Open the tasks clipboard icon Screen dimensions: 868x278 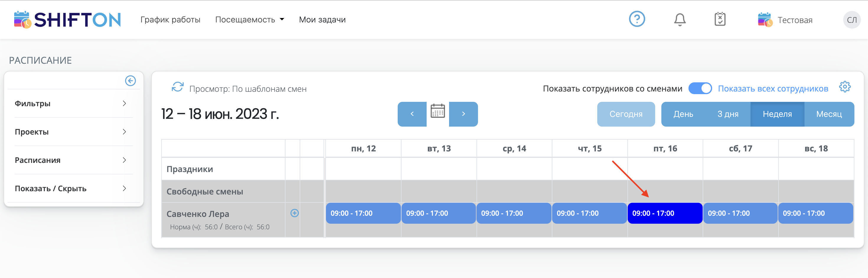720,19
